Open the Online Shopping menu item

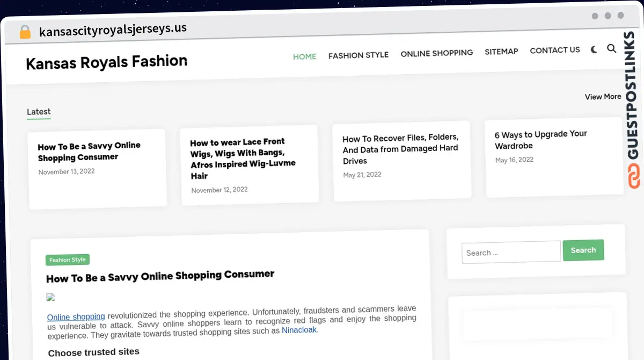point(436,53)
